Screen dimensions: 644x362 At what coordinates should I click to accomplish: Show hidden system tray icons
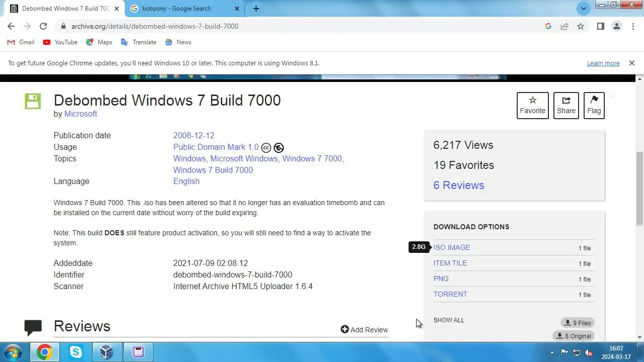pos(552,352)
